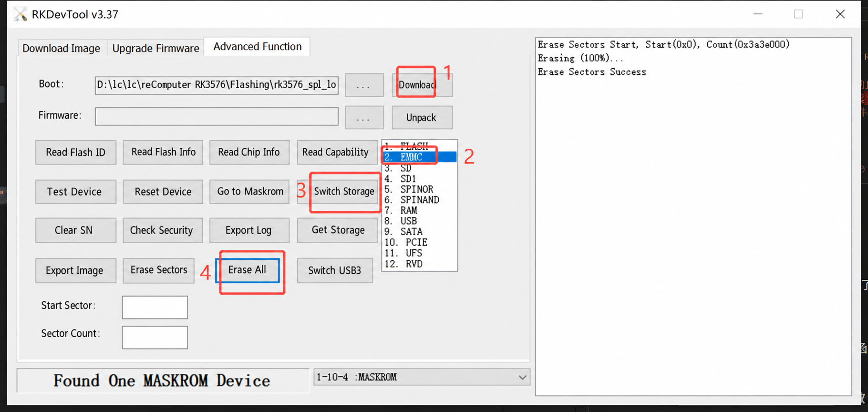Click the Download button for Boot
This screenshot has height=412, width=868.
[422, 85]
